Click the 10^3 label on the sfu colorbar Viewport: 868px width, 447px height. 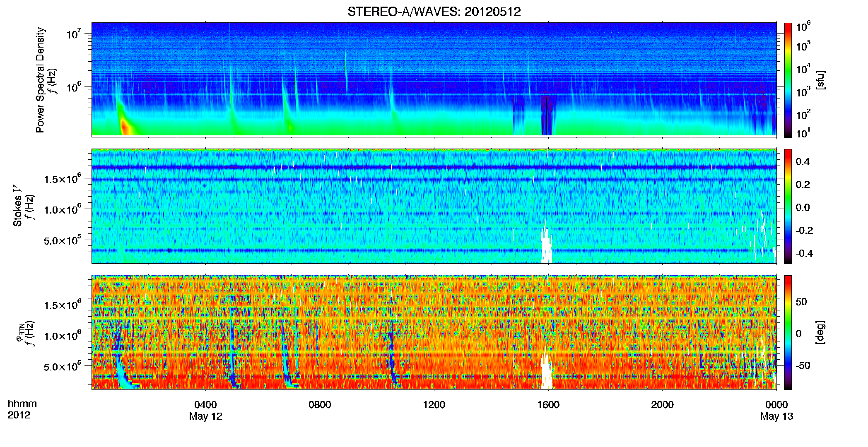[x=803, y=91]
